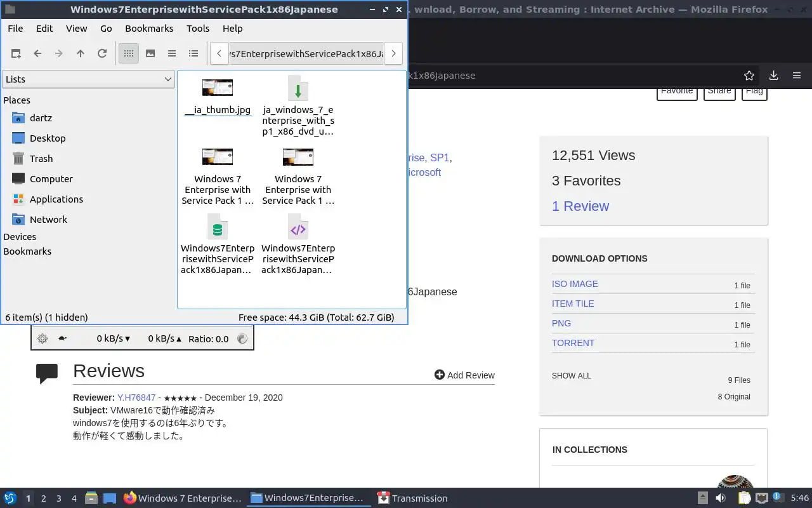Select the database-icon Windows7Enterprise file
The image size is (812, 508).
tap(218, 246)
